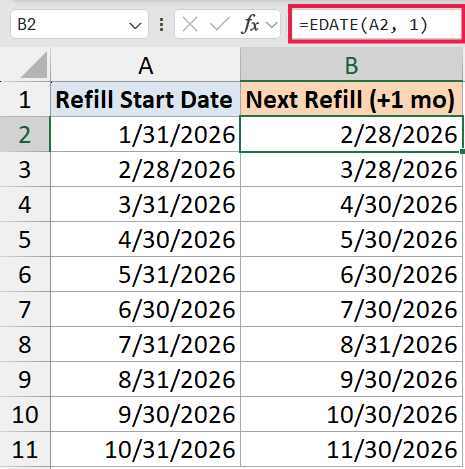This screenshot has height=469, width=465.
Task: Click the Cancel (X) formula icon
Action: coord(190,25)
